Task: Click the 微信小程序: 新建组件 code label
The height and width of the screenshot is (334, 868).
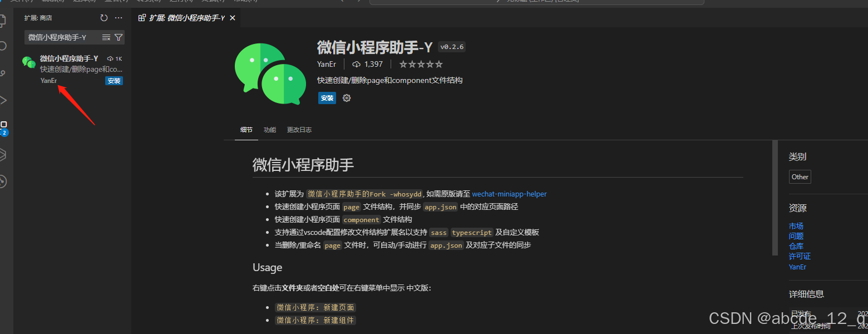Action: click(315, 320)
